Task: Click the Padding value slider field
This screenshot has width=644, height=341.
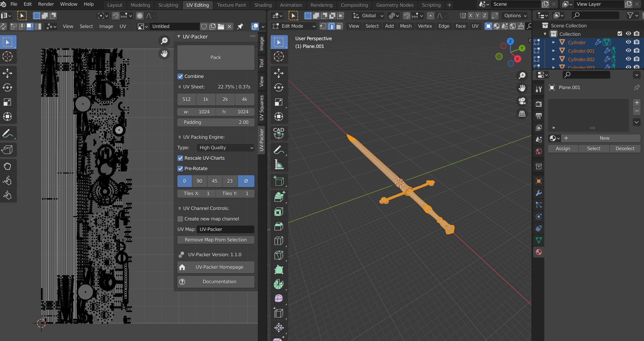Action: (x=216, y=122)
